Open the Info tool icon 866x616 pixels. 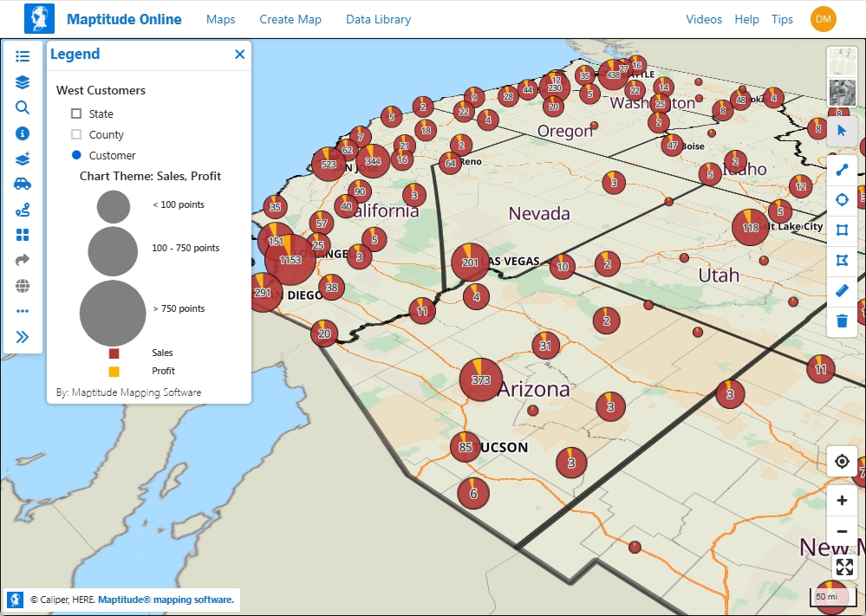click(22, 133)
